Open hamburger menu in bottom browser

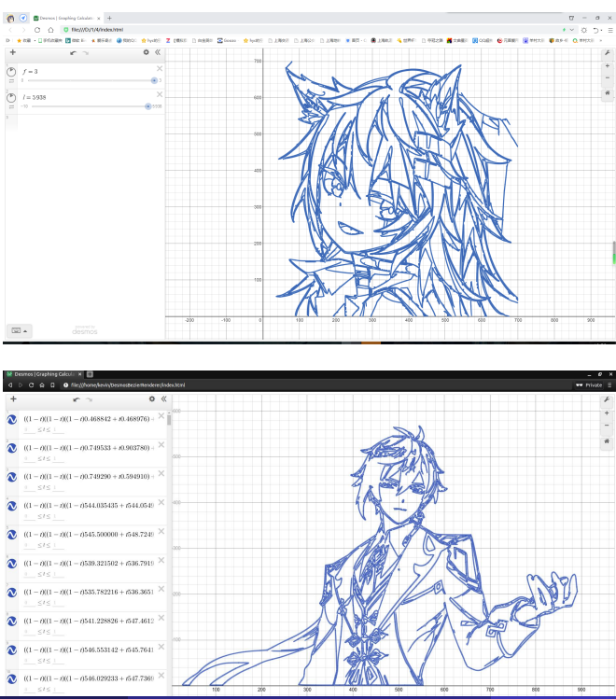[609, 385]
